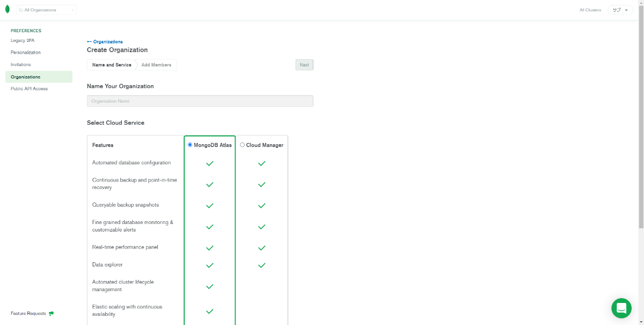Open the green chat help bubble
This screenshot has height=325, width=644.
click(621, 308)
